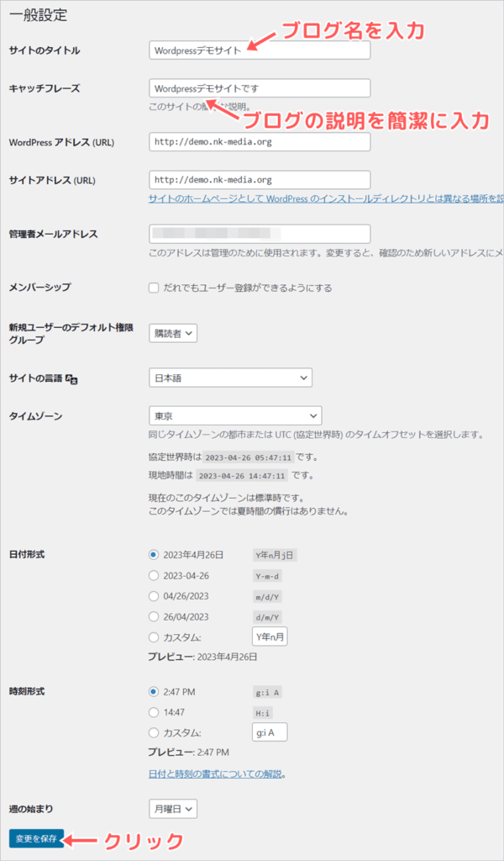
Task: Choose the 04/26/2023 date format option
Action: tap(154, 596)
